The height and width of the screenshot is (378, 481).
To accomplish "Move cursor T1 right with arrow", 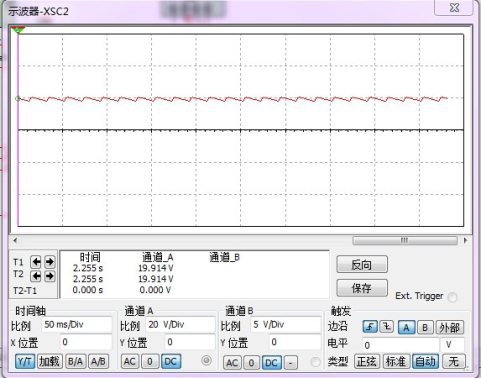I will pos(50,262).
